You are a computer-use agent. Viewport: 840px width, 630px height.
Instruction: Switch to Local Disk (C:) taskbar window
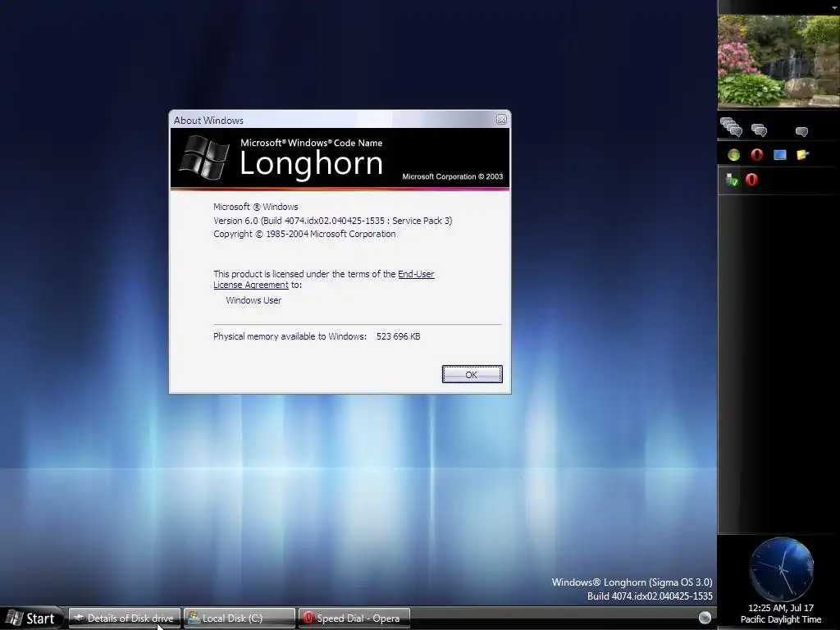[x=239, y=619]
